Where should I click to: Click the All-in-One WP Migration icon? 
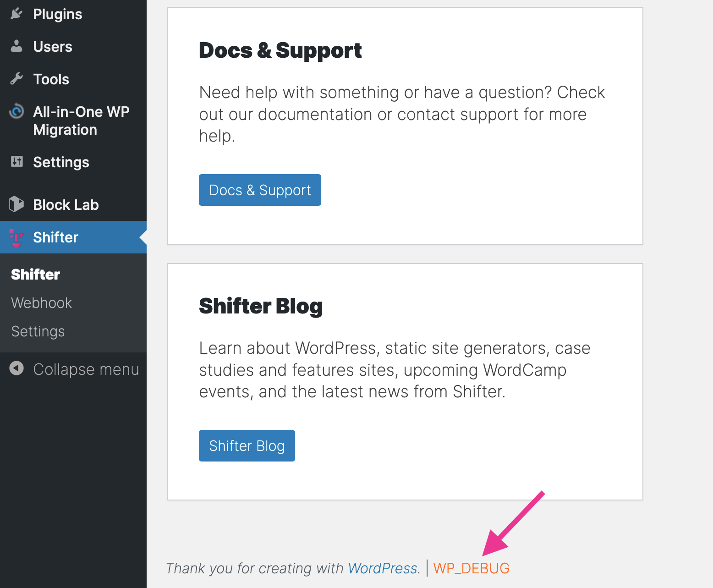coord(16,111)
